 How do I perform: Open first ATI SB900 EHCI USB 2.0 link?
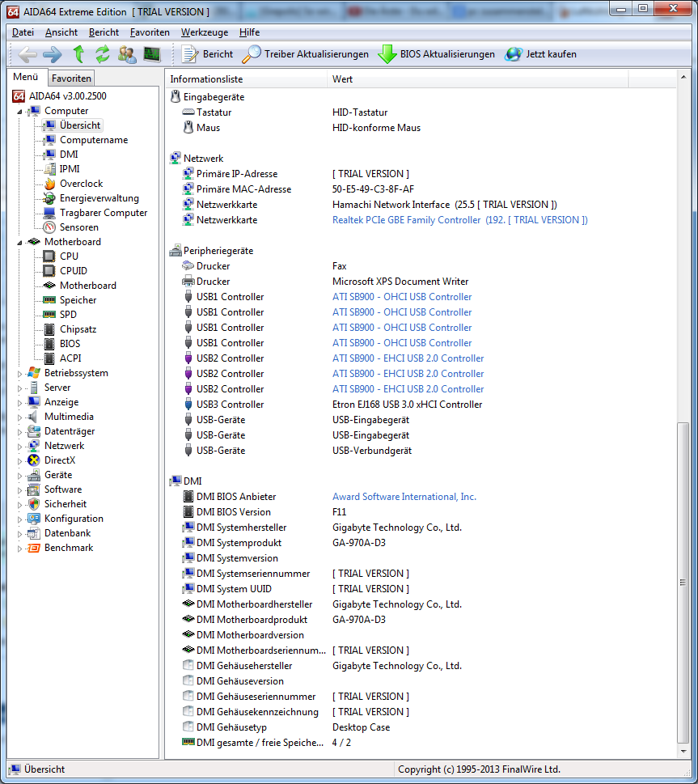tap(408, 358)
